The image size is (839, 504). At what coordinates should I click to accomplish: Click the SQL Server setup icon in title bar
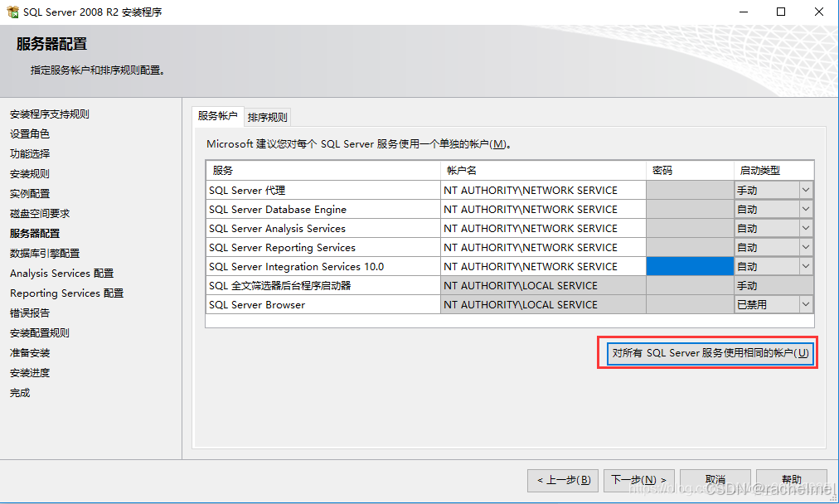(x=12, y=12)
